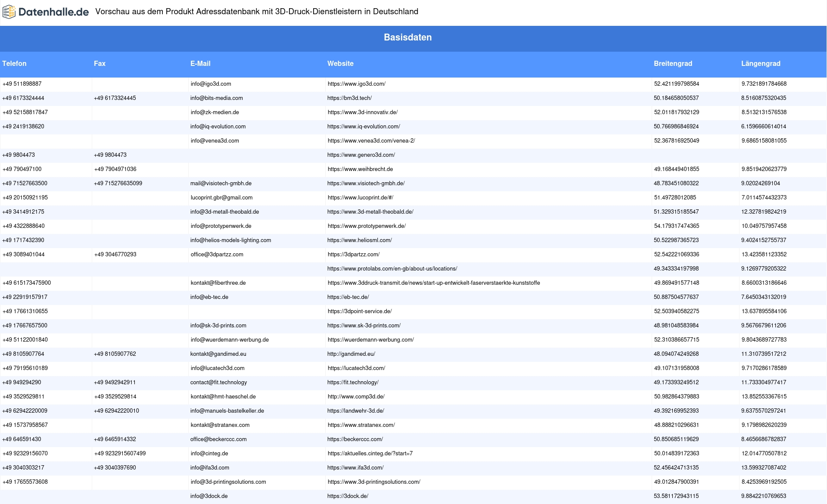Select the Basisdaten section header
This screenshot has width=827, height=504.
click(407, 37)
